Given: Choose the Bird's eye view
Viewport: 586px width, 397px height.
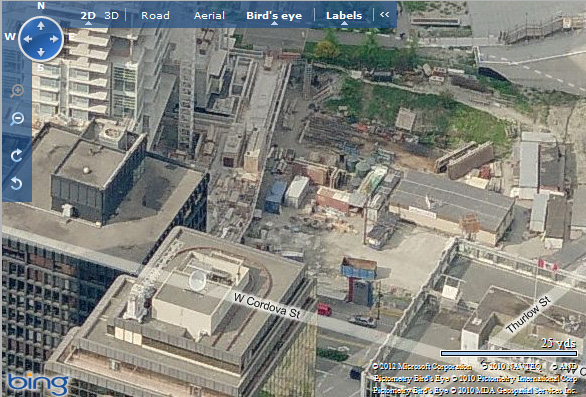Looking at the screenshot, I should [274, 15].
